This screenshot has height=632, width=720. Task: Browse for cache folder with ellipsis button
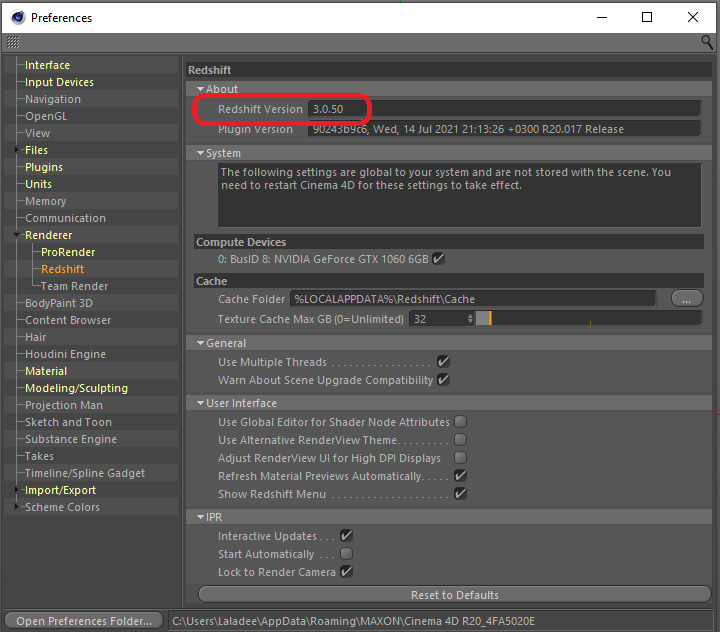coord(686,299)
